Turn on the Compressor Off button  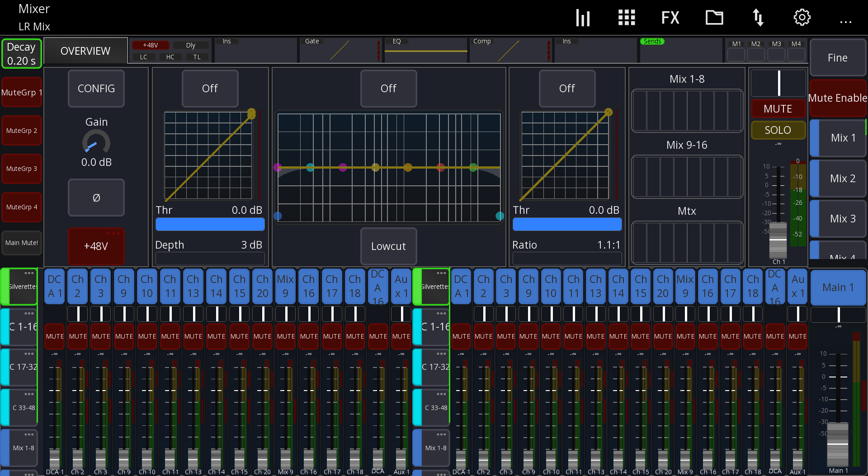pyautogui.click(x=567, y=88)
